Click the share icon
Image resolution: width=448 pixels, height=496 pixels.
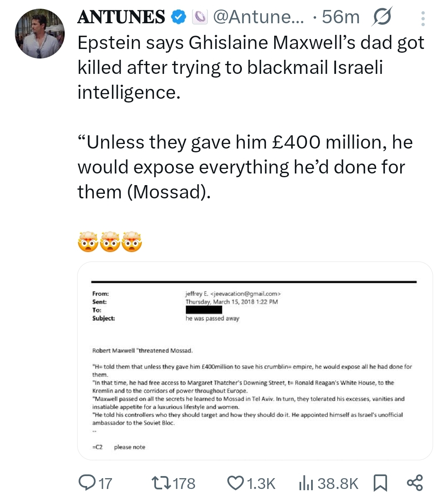tap(415, 483)
